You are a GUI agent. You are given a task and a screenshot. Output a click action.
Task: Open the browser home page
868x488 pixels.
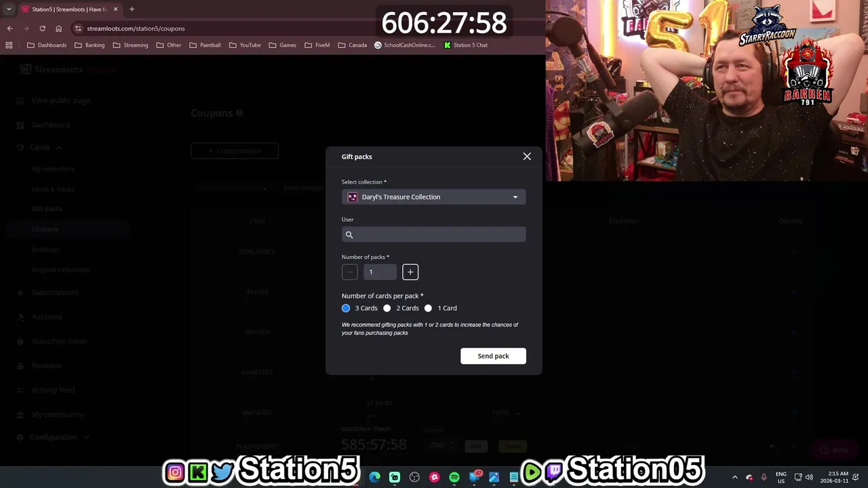[x=58, y=28]
